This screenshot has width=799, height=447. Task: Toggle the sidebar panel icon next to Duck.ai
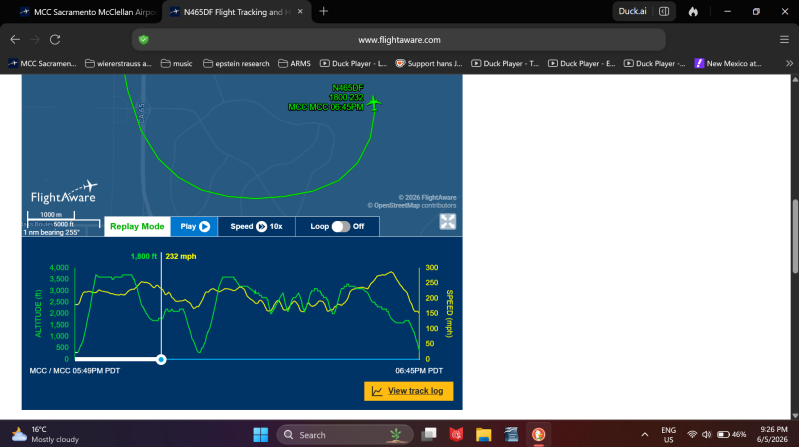click(664, 11)
